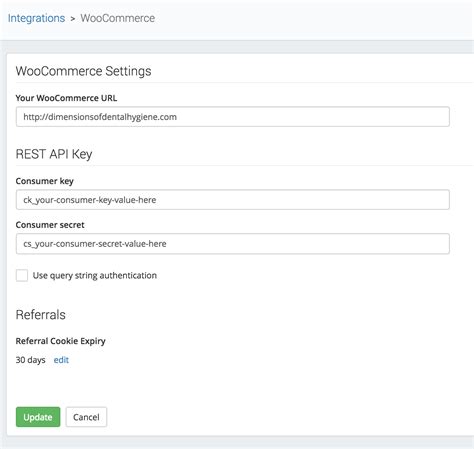Click the Referrals section heading
This screenshot has width=474, height=449.
[41, 315]
